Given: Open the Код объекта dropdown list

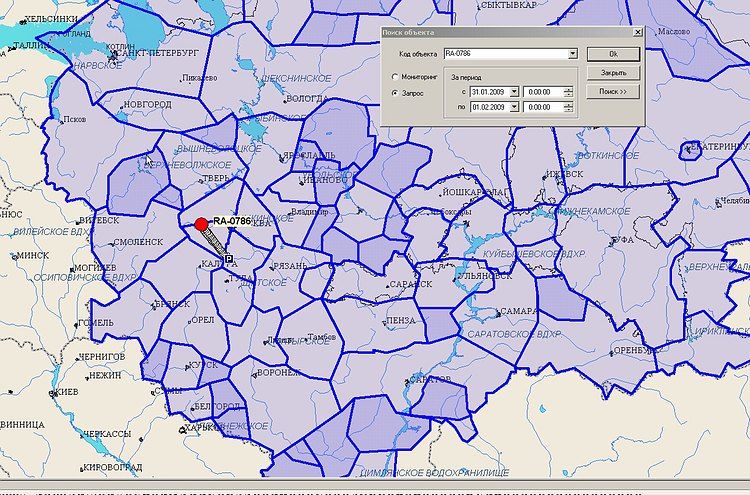Looking at the screenshot, I should point(572,54).
